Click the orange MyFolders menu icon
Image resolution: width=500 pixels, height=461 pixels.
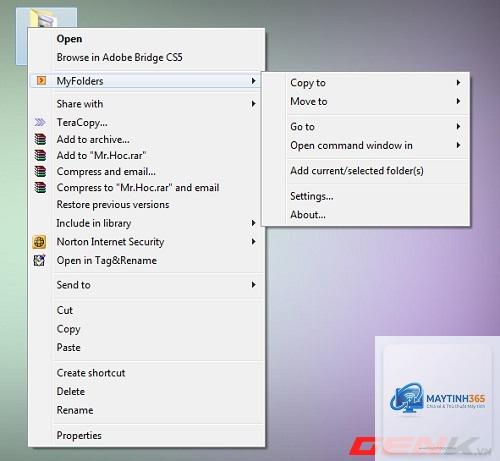[41, 81]
